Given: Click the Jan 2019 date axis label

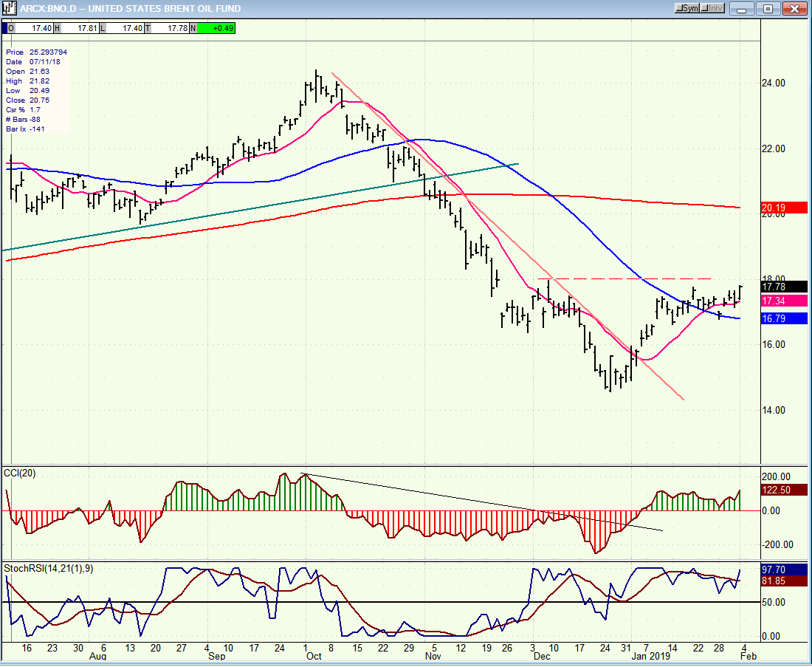Looking at the screenshot, I should [x=650, y=656].
